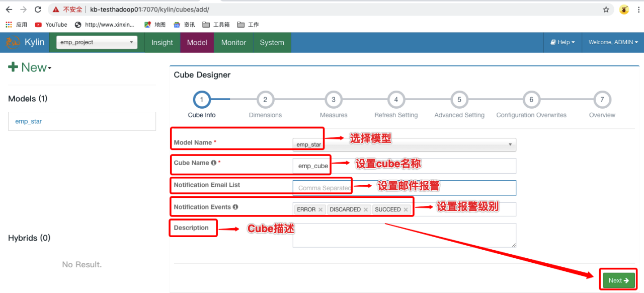Remove the ERROR notification event tag
Screen dimensions: 644x293
click(x=321, y=209)
